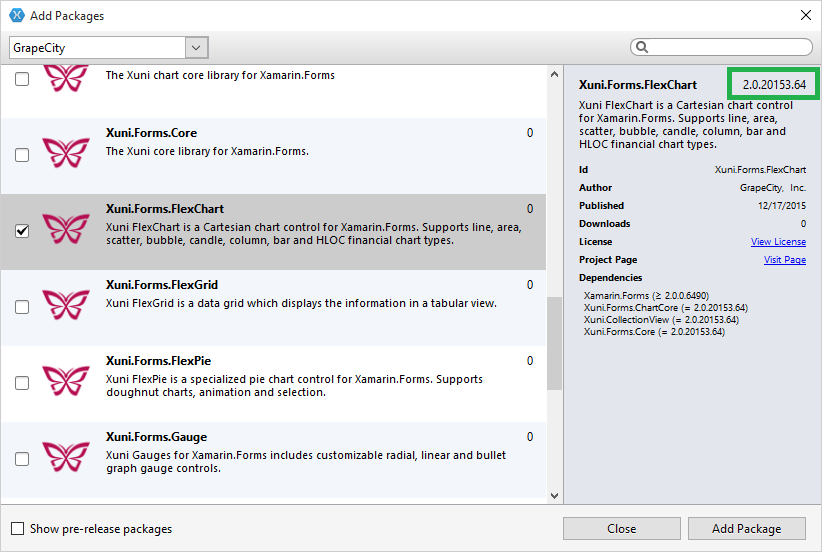This screenshot has width=822, height=552.
Task: Click the published date 12/17/2015
Action: coord(782,205)
